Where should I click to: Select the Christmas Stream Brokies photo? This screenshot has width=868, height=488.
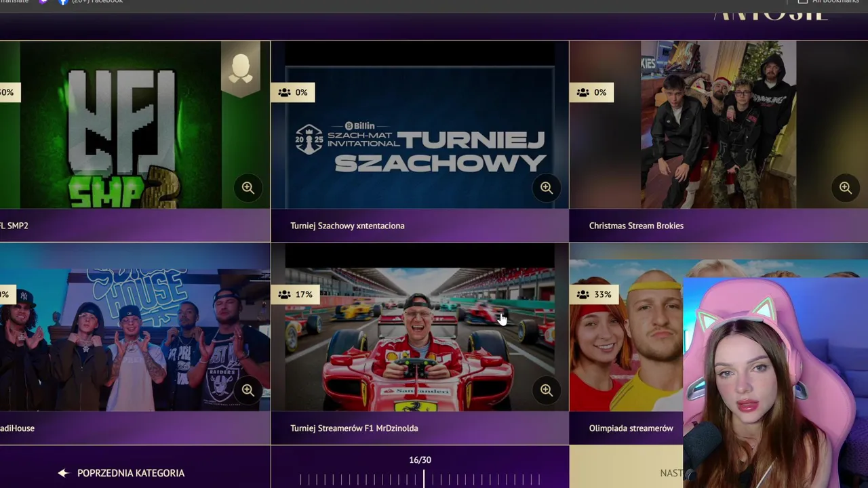click(x=719, y=125)
